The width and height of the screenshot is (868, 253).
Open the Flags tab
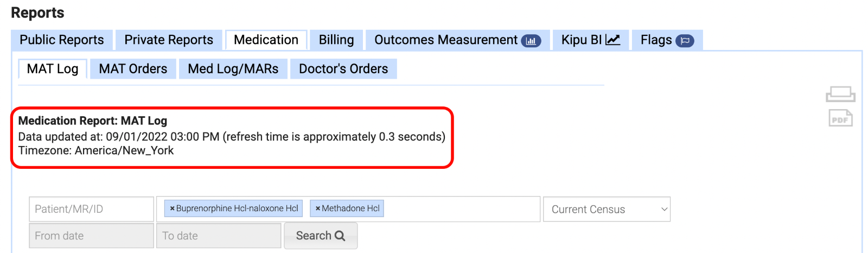pyautogui.click(x=667, y=40)
